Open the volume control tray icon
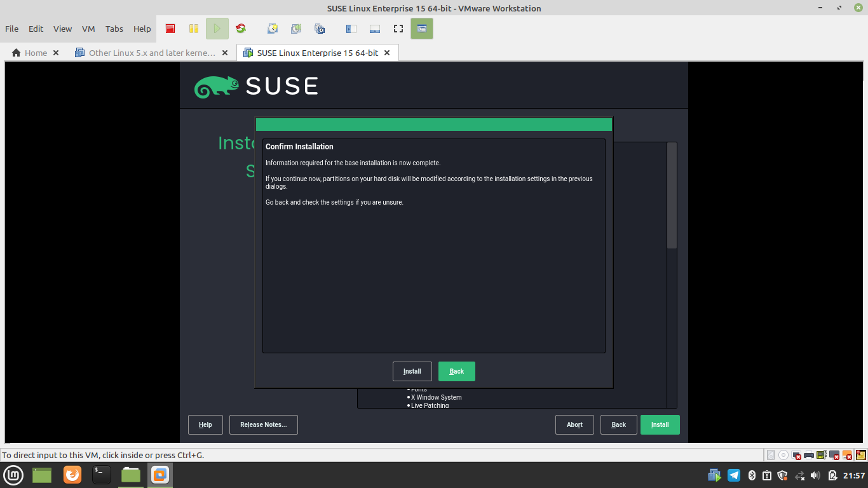868x488 pixels. pyautogui.click(x=815, y=475)
